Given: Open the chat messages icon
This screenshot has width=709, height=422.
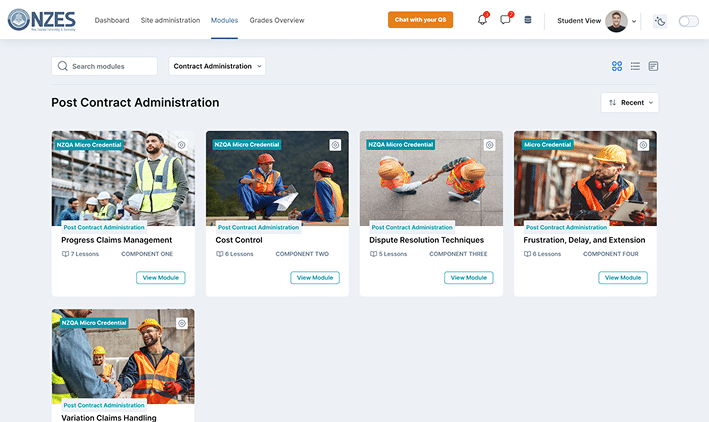Looking at the screenshot, I should (505, 20).
